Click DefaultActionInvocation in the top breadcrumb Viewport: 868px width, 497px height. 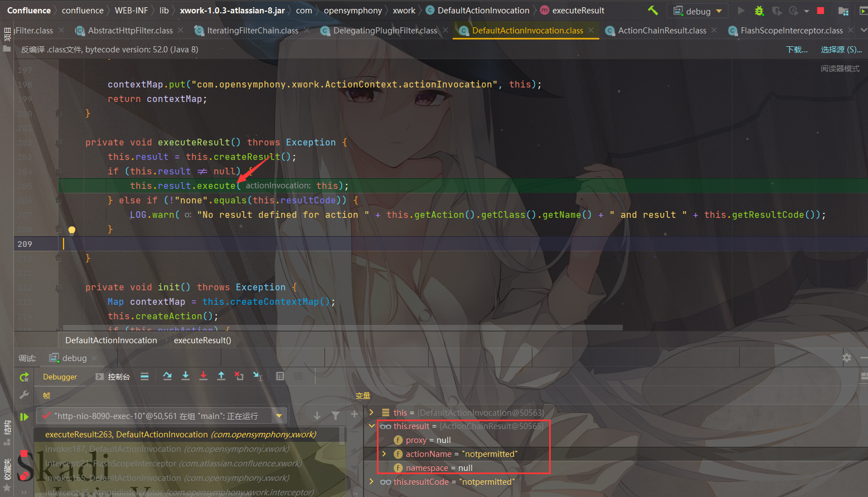tap(483, 11)
